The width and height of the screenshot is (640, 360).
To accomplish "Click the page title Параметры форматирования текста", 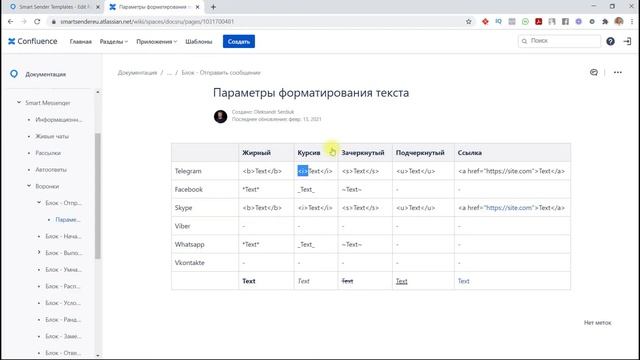I will [311, 93].
